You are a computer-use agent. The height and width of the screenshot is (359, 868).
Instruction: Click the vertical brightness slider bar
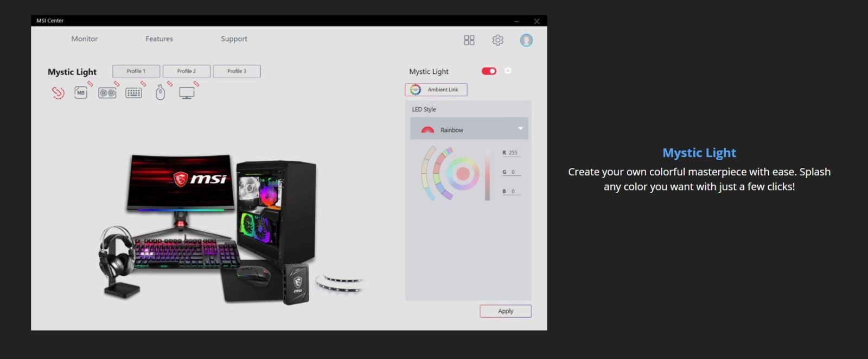pos(487,175)
